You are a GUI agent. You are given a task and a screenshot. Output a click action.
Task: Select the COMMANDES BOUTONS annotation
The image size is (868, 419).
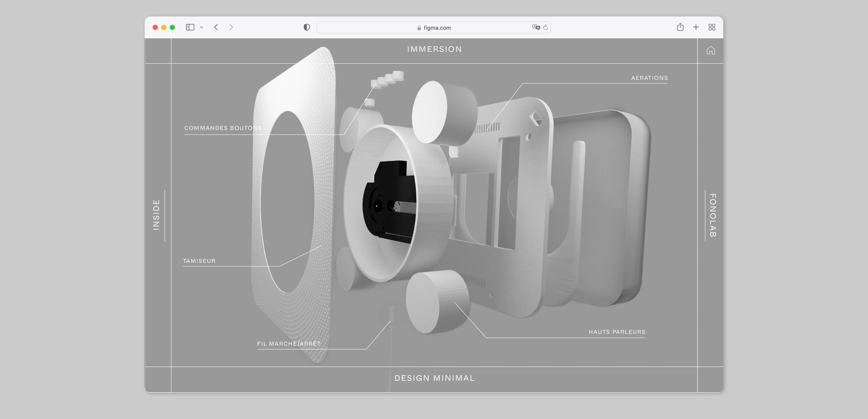tap(223, 128)
